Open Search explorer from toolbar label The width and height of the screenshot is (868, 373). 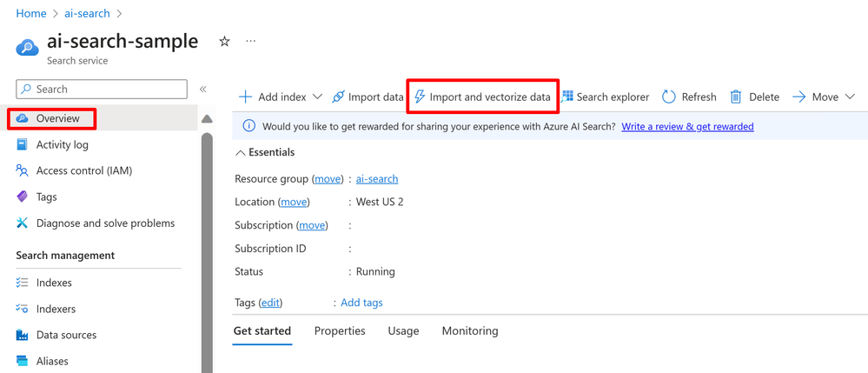coord(613,97)
